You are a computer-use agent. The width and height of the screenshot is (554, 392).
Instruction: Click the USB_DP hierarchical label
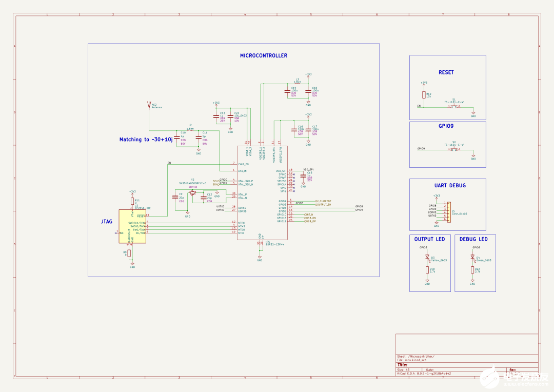310,221
